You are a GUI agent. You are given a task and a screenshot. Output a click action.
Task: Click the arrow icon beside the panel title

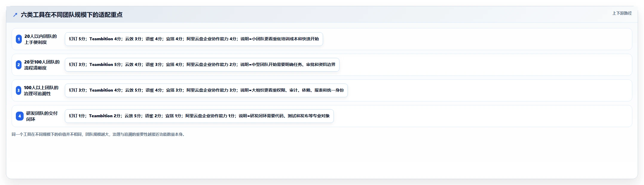[x=15, y=15]
